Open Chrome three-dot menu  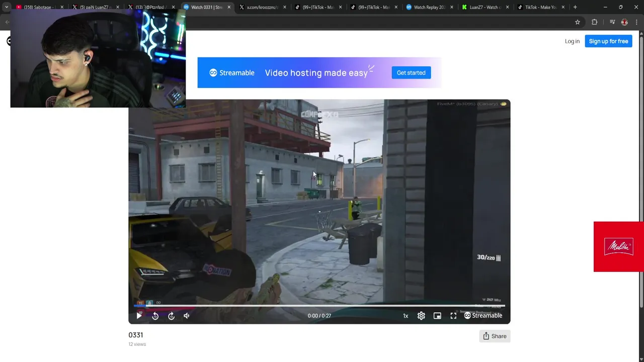(636, 22)
